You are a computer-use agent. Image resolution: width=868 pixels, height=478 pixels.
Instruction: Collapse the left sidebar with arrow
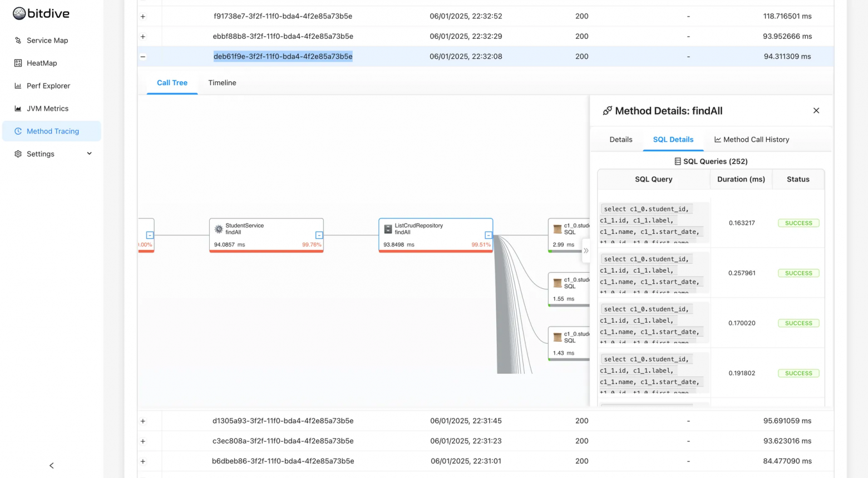52,466
